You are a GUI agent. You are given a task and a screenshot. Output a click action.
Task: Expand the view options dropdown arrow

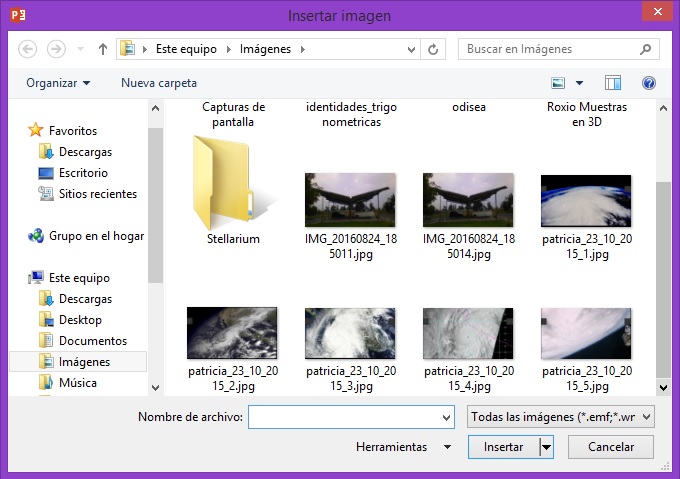click(581, 83)
